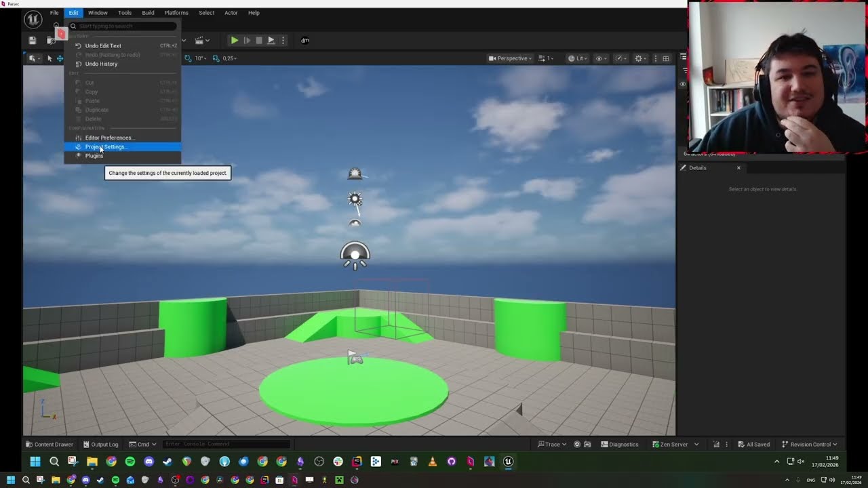Viewport: 868px width, 488px height.
Task: Select the translate move tool
Action: tap(60, 58)
